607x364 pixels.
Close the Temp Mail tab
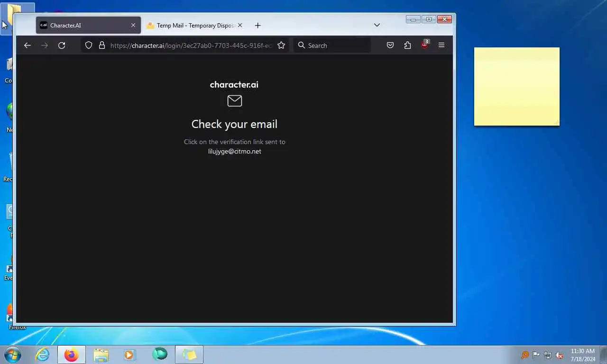[240, 26]
